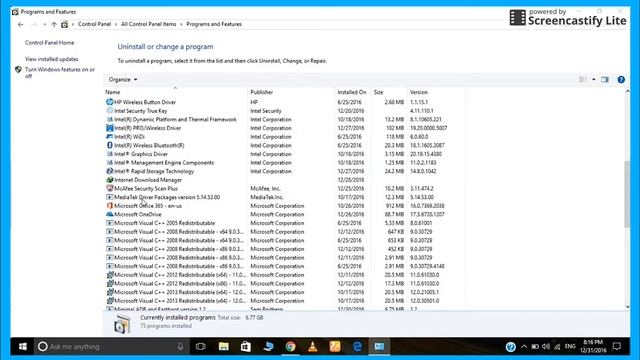Select Microsoft Visual C++ 2005 Redistributable
Image resolution: width=640 pixels, height=360 pixels.
click(164, 223)
